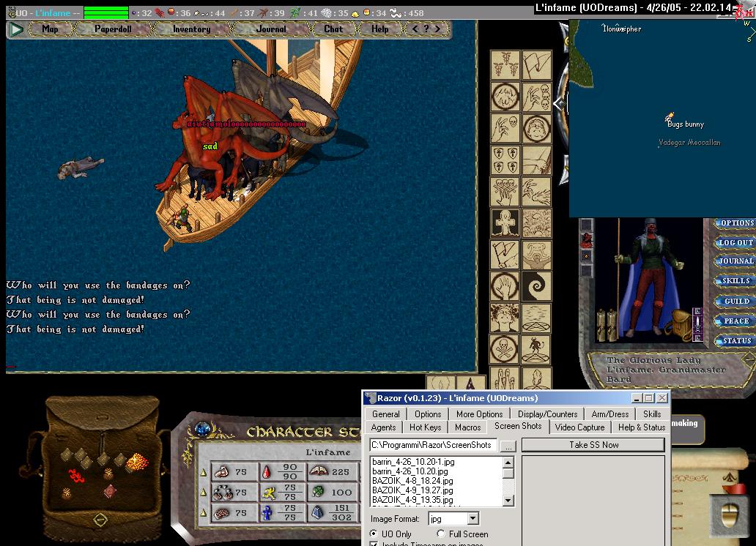This screenshot has height=546, width=756.
Task: Switch to Razor's General tab
Action: (386, 414)
